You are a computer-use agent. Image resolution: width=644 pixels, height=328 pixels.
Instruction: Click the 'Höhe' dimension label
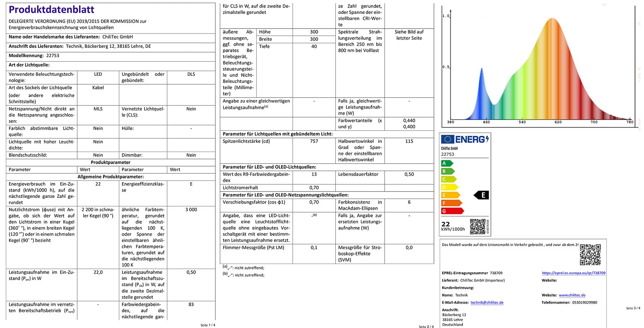tap(265, 32)
